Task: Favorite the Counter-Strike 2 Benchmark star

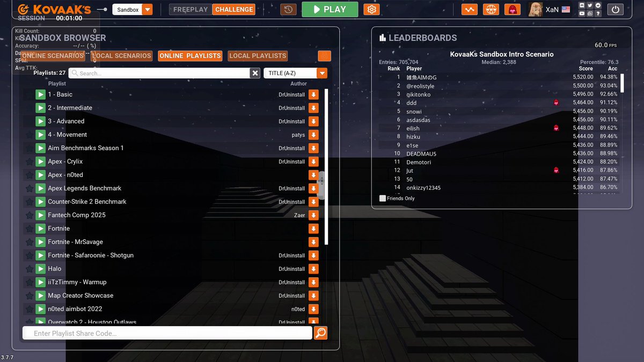Action: tap(29, 202)
